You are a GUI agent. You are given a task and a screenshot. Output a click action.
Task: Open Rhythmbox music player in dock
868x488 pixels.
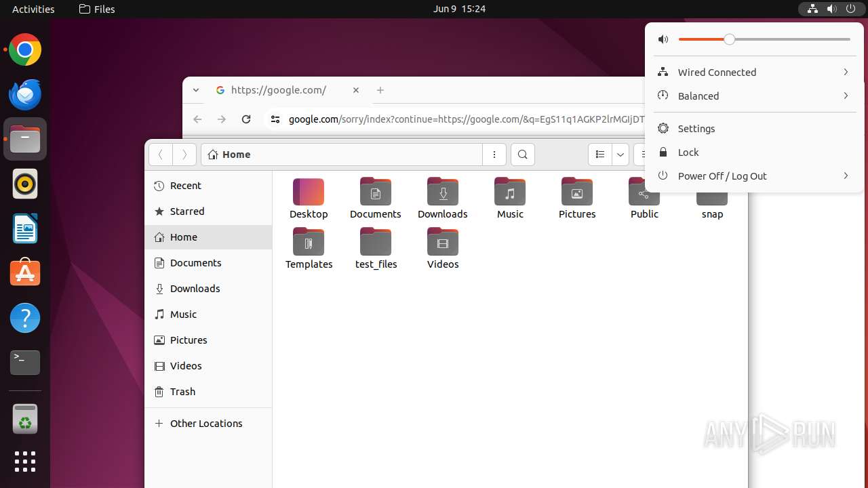point(25,184)
